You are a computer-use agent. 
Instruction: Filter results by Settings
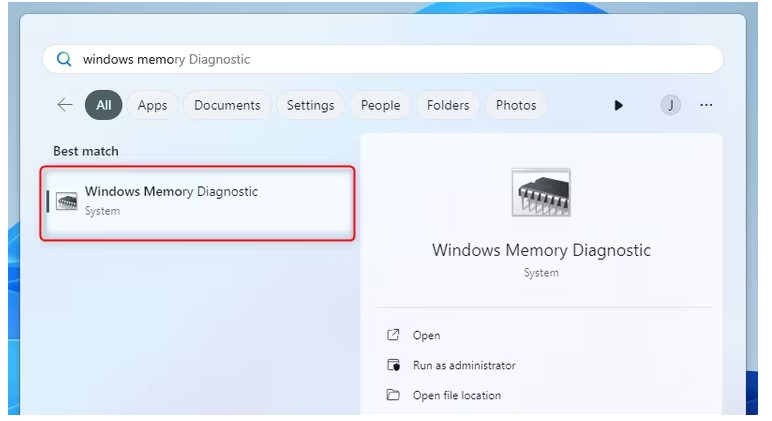click(310, 105)
